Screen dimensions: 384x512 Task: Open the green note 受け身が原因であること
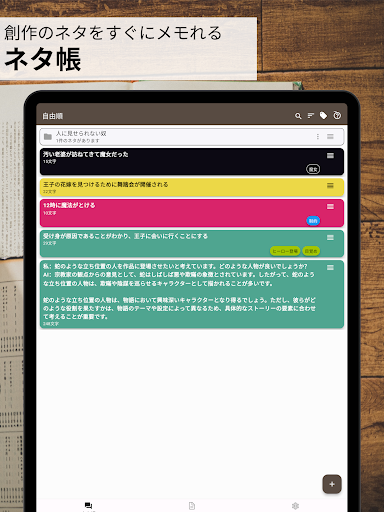192,244
